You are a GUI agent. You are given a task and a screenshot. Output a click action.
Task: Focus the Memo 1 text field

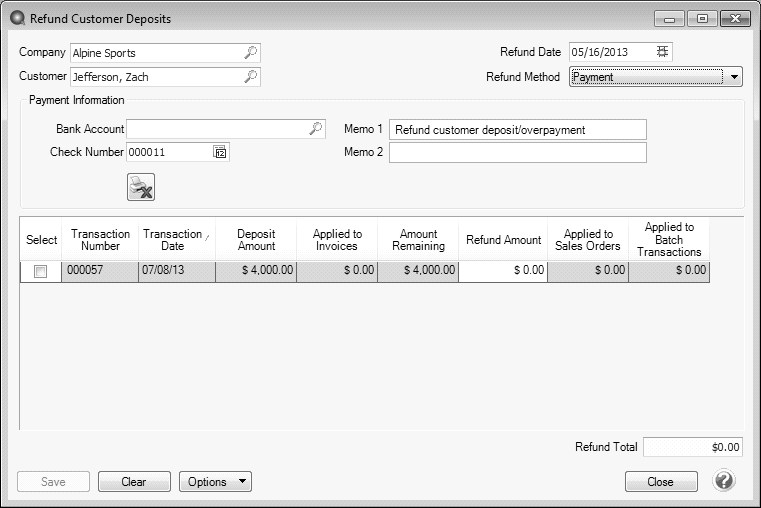[x=517, y=129]
